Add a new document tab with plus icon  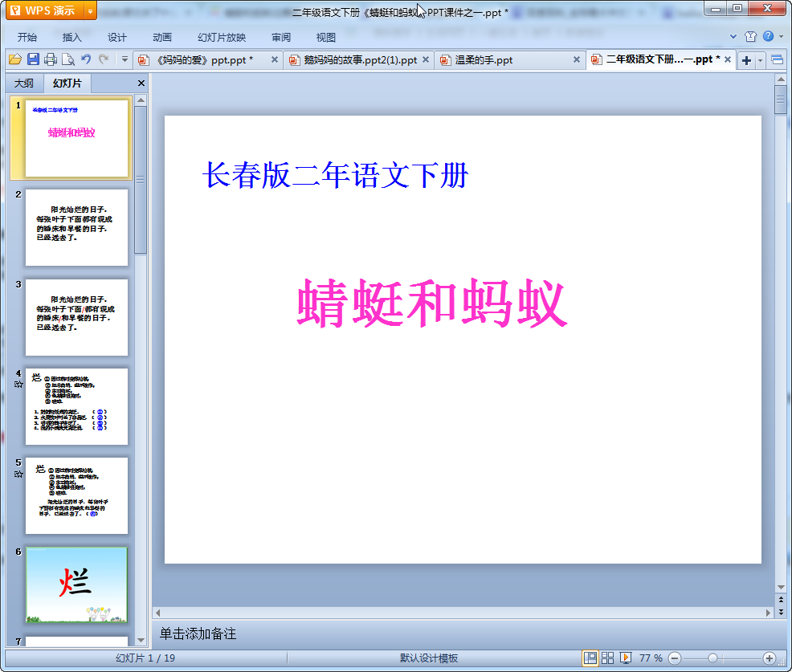click(746, 60)
